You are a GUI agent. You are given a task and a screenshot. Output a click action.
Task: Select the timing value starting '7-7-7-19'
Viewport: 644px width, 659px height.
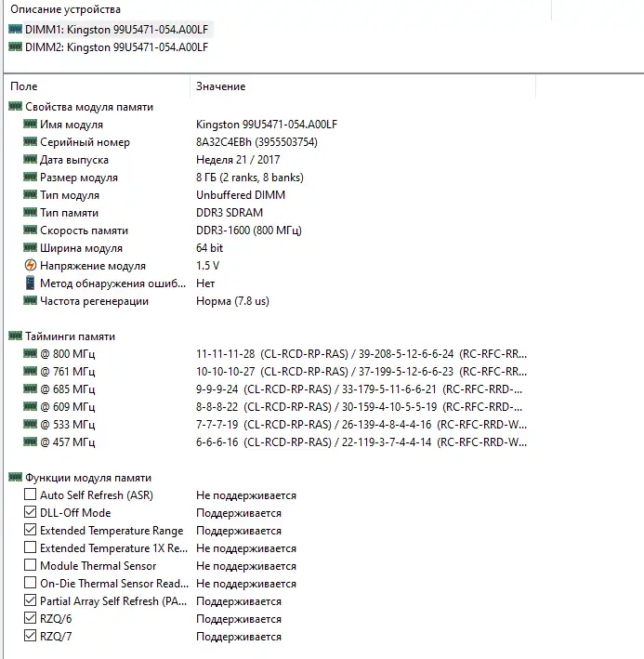(x=361, y=425)
